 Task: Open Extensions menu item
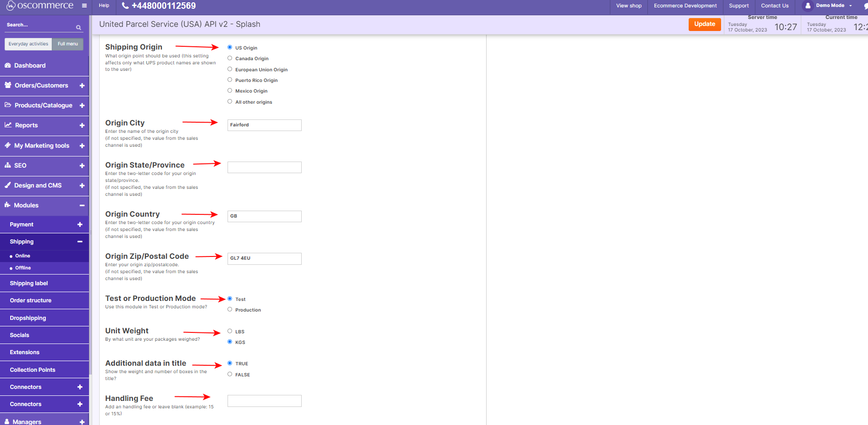click(25, 352)
